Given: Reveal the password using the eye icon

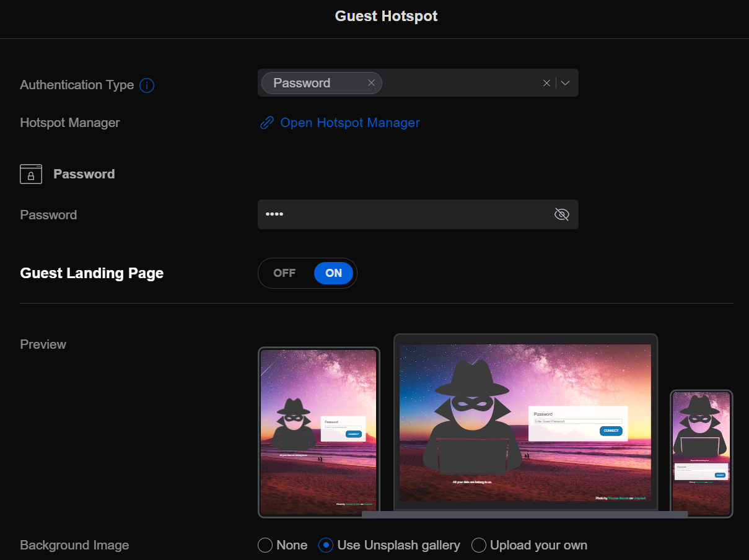Looking at the screenshot, I should [561, 214].
